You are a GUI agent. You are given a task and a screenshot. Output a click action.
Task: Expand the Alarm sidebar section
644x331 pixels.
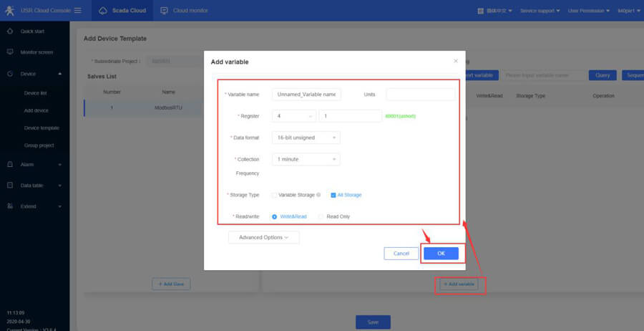(60, 165)
